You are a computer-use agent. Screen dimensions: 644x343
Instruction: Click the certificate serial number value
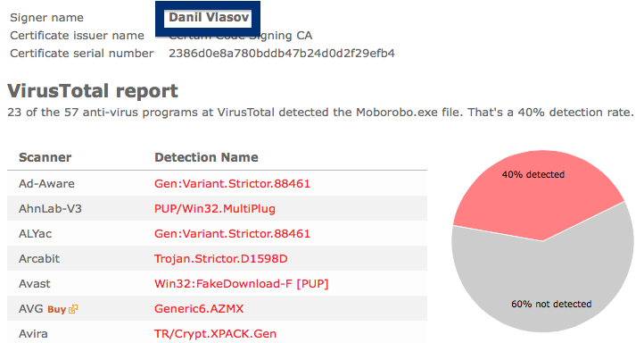(x=282, y=54)
